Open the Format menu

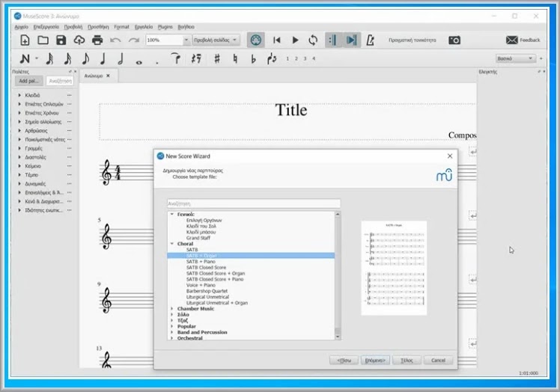121,27
